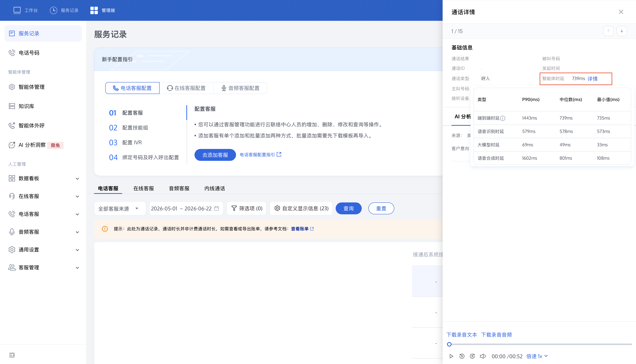Open the 全部客服来源 dropdown
636x364 pixels.
coord(120,209)
